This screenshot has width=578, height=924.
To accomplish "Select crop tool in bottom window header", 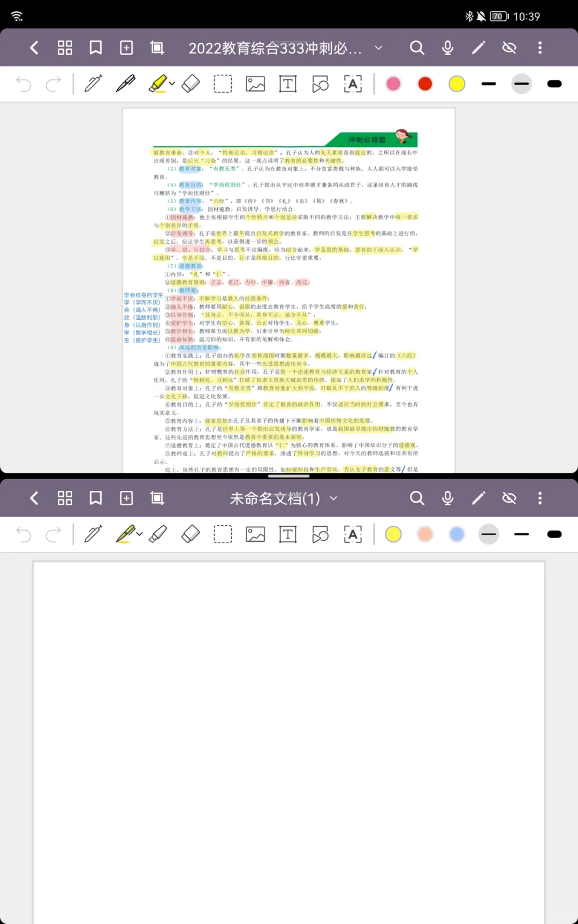I will pos(157,498).
